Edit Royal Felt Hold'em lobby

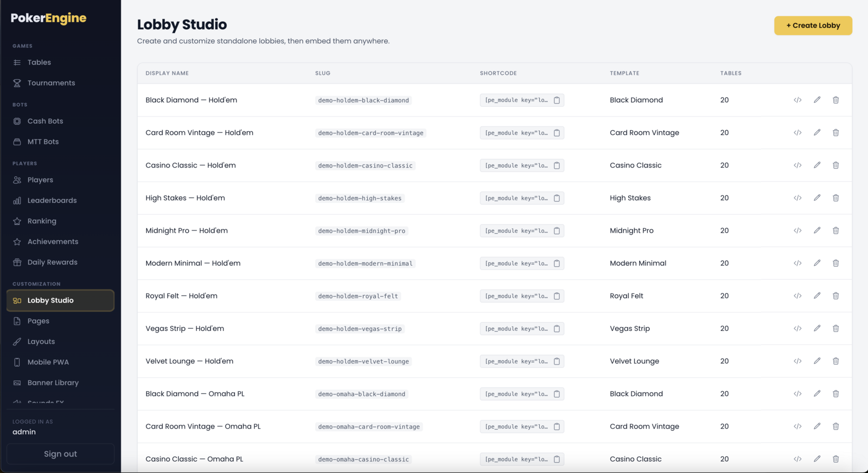pyautogui.click(x=817, y=296)
